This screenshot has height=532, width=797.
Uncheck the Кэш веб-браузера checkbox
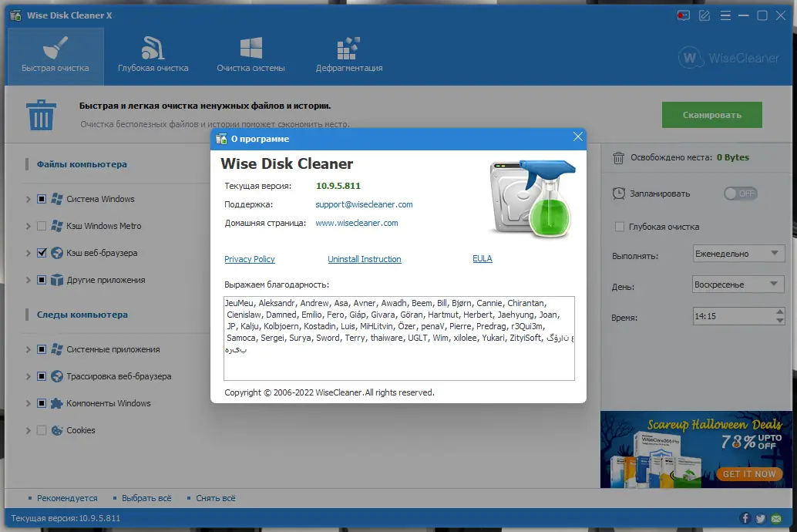[42, 253]
